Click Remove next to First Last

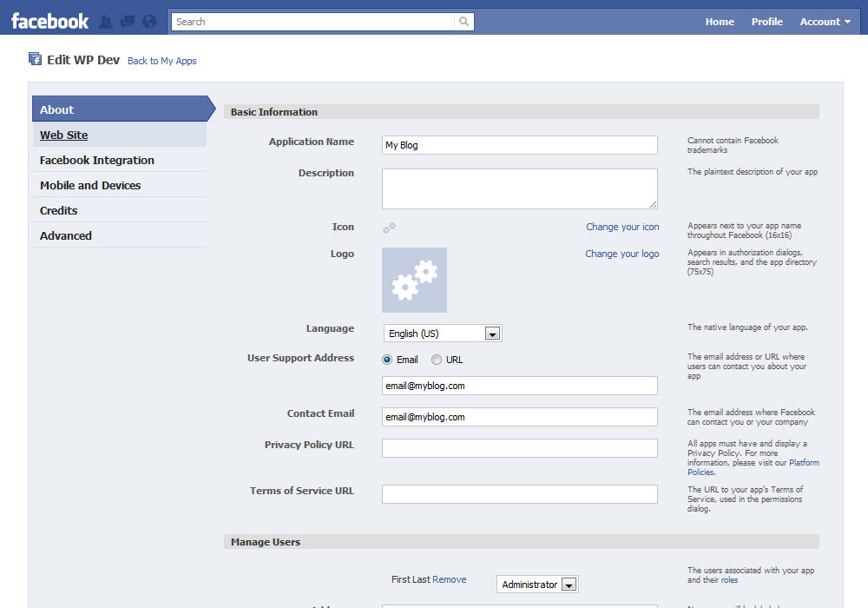pyautogui.click(x=450, y=579)
